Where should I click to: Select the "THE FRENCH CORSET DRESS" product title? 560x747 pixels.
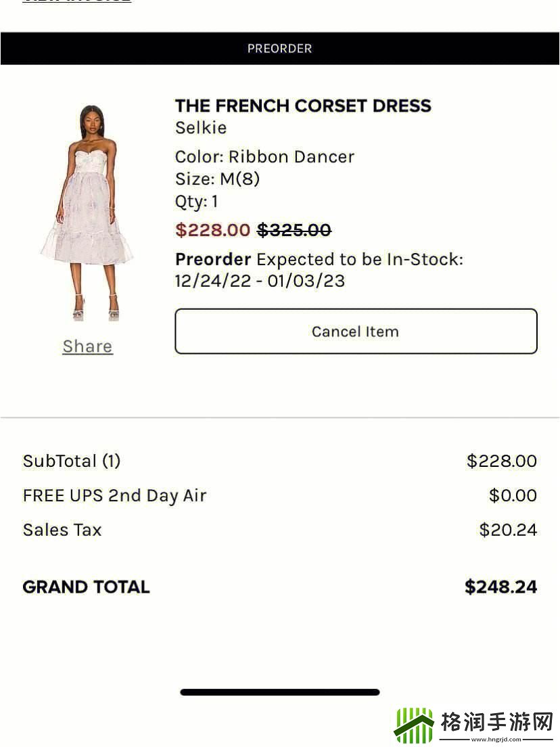[x=303, y=106]
